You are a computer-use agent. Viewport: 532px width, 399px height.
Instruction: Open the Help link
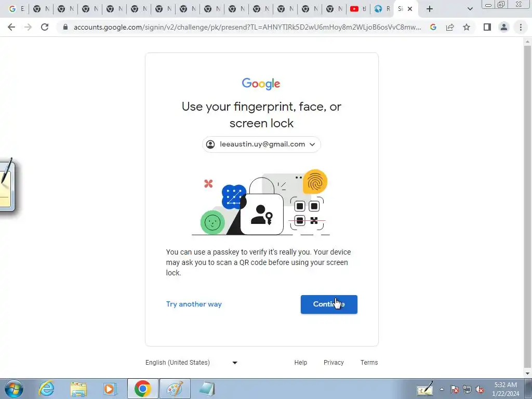tap(301, 362)
